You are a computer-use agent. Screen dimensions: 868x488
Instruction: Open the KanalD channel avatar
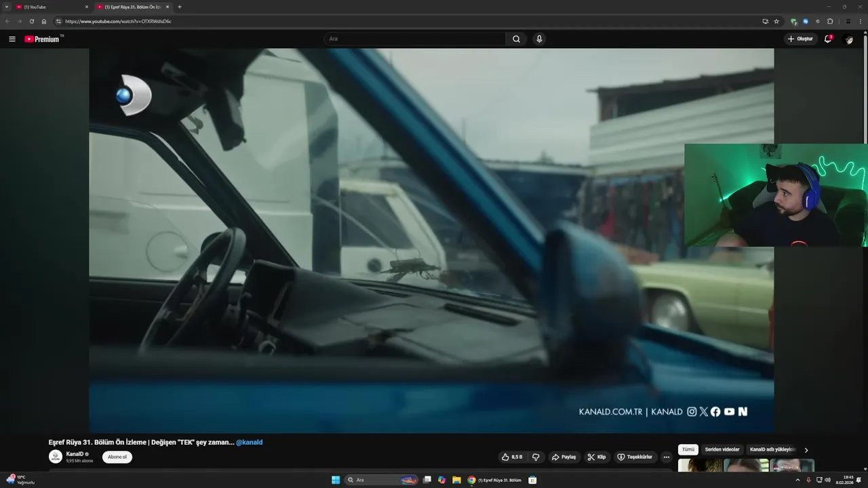point(56,457)
